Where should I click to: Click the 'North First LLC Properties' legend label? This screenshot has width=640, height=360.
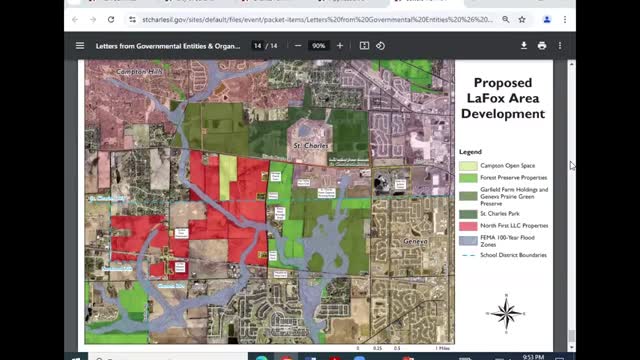tap(514, 225)
